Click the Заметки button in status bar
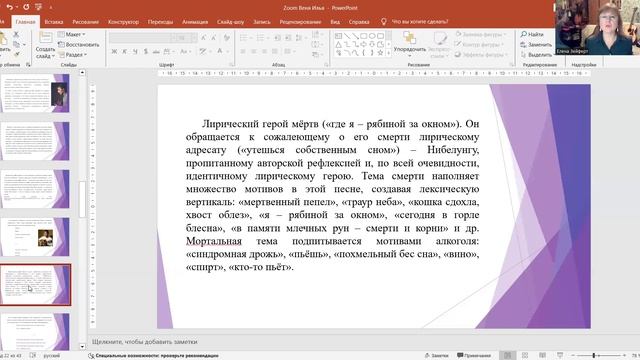Screen dimensions: 640x360 (x=436, y=356)
